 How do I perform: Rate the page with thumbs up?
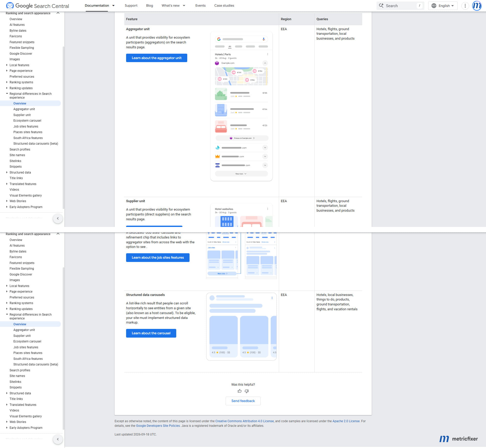pos(239,391)
